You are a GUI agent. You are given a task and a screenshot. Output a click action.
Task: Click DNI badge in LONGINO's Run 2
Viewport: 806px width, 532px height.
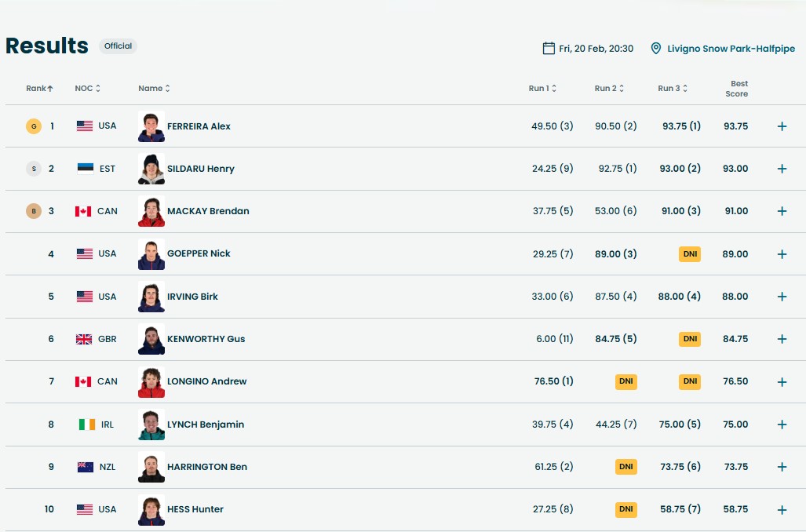(x=626, y=382)
